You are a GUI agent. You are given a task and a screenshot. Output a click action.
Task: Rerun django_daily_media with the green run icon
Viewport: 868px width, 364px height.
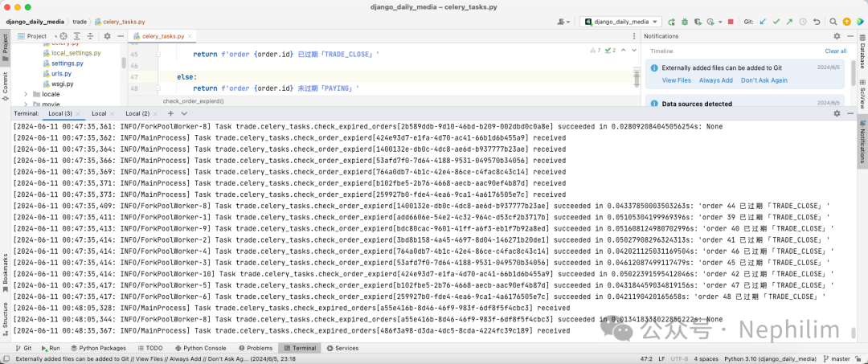671,22
